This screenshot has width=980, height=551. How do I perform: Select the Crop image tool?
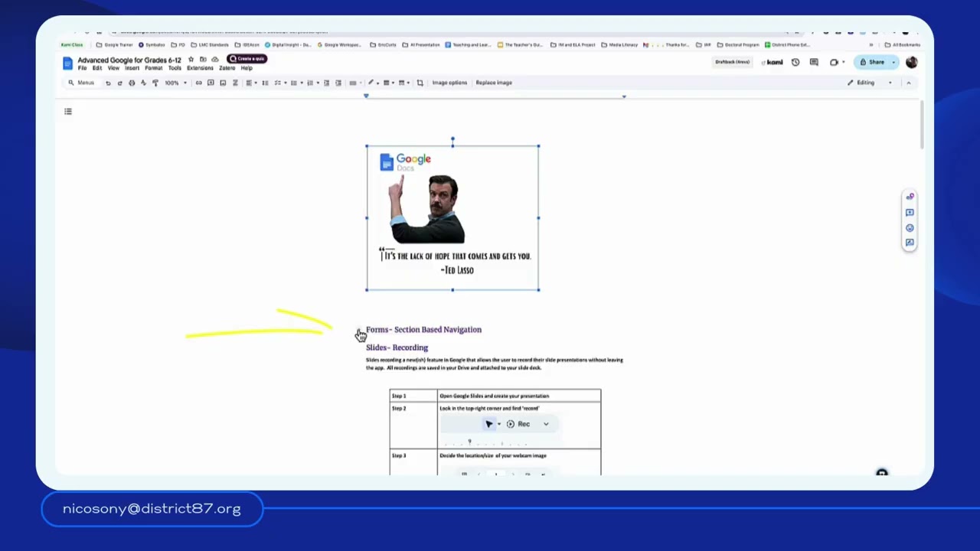pyautogui.click(x=420, y=83)
